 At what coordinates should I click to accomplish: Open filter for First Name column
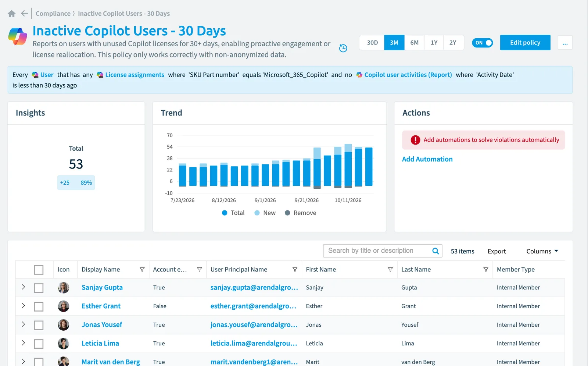pos(390,270)
